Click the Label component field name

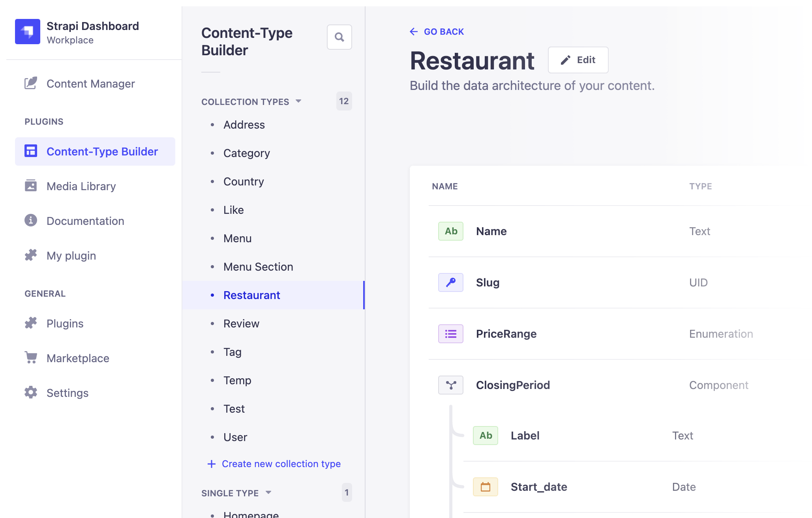(x=525, y=436)
